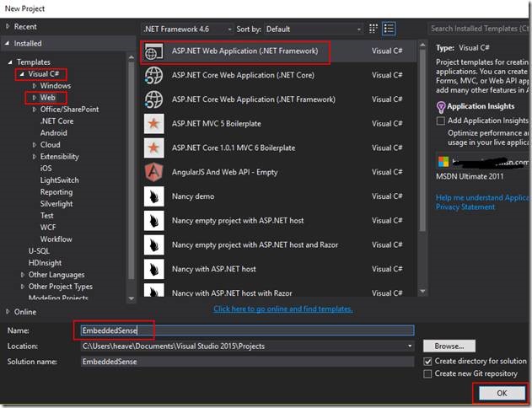Click the project Name input field
The width and height of the screenshot is (532, 408).
[x=247, y=330]
